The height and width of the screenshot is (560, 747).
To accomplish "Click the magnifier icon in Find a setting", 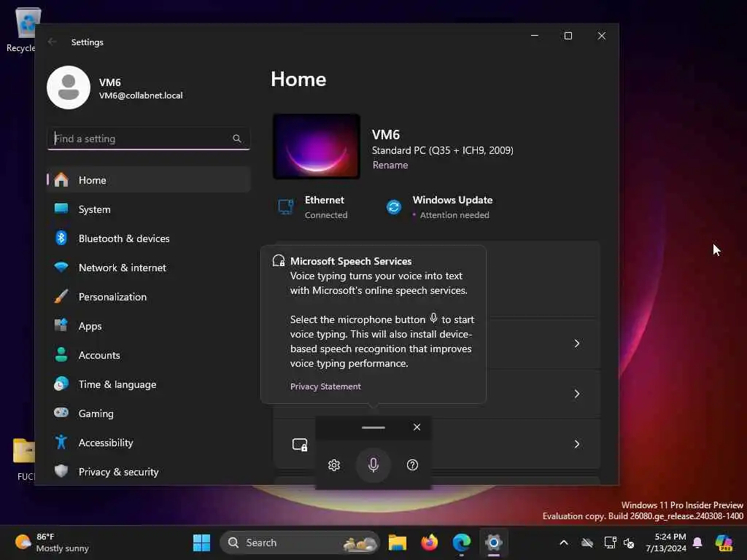I will click(x=237, y=139).
